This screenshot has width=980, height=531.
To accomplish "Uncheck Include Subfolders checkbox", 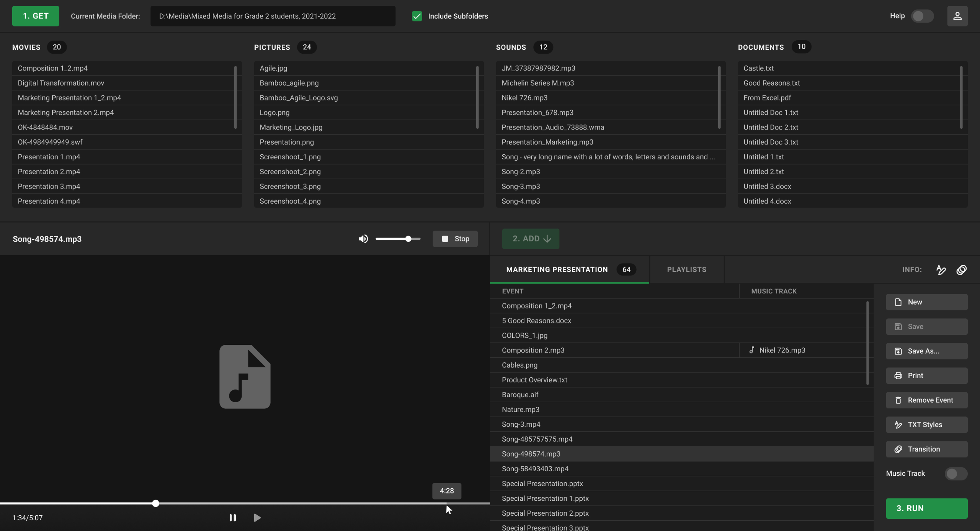I will click(x=417, y=16).
